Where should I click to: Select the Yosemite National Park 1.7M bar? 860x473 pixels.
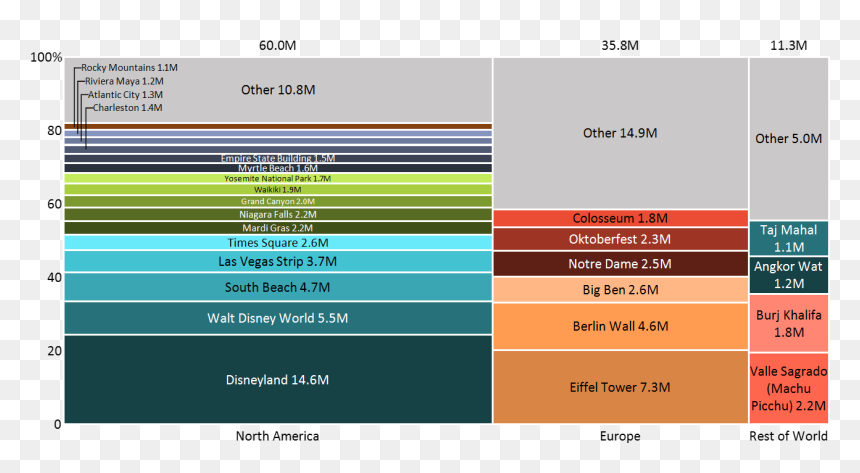278,178
